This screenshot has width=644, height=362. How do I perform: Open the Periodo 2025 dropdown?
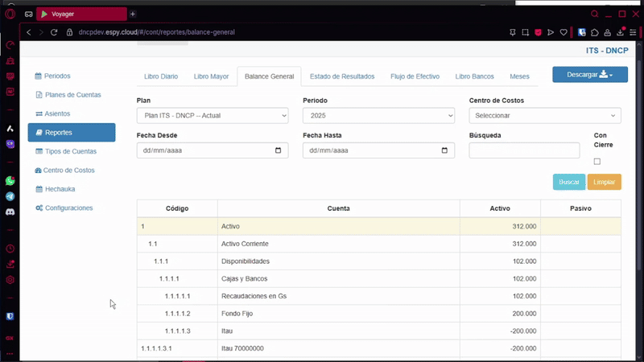pos(378,116)
